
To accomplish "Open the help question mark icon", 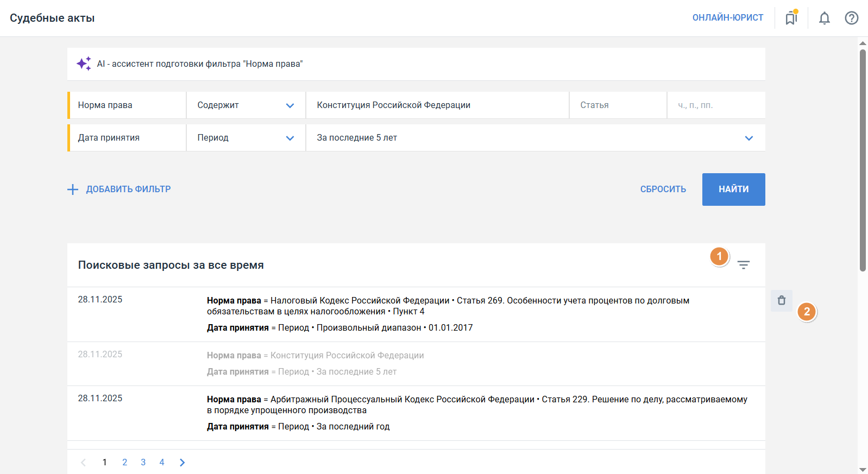I will (x=851, y=18).
